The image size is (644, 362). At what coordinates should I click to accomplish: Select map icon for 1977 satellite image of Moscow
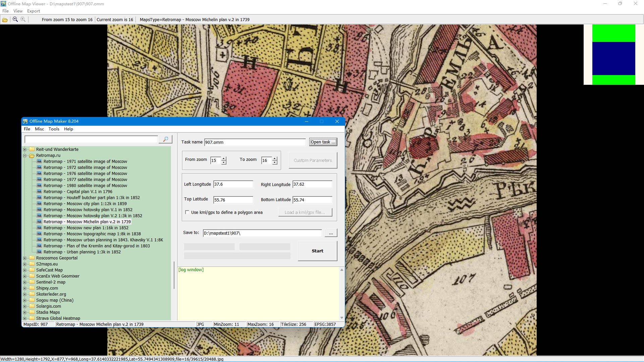39,179
